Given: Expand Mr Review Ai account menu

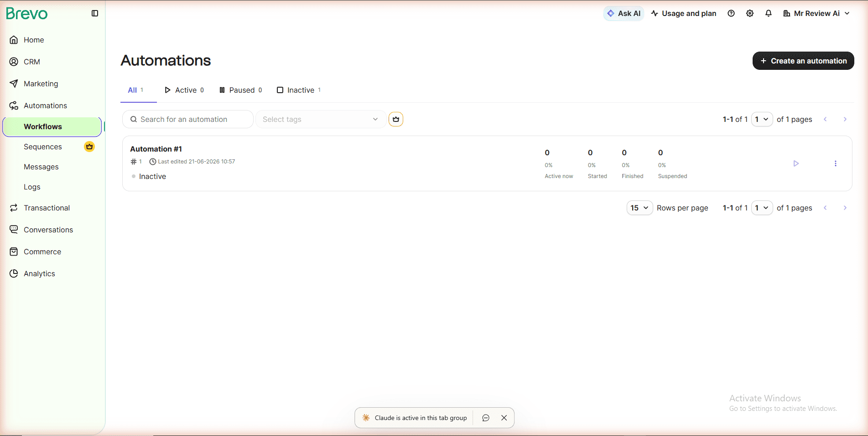Looking at the screenshot, I should [816, 13].
